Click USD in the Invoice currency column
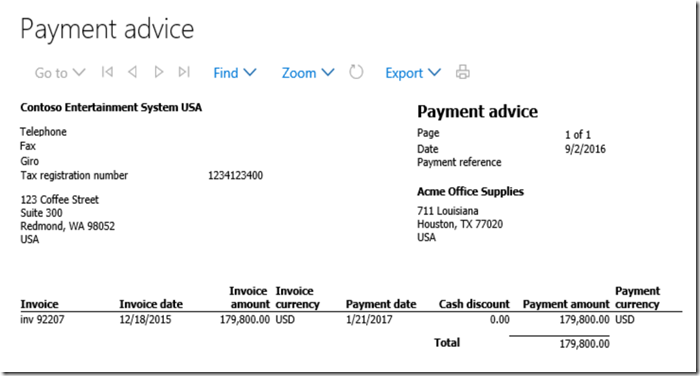The width and height of the screenshot is (700, 376). coord(285,320)
